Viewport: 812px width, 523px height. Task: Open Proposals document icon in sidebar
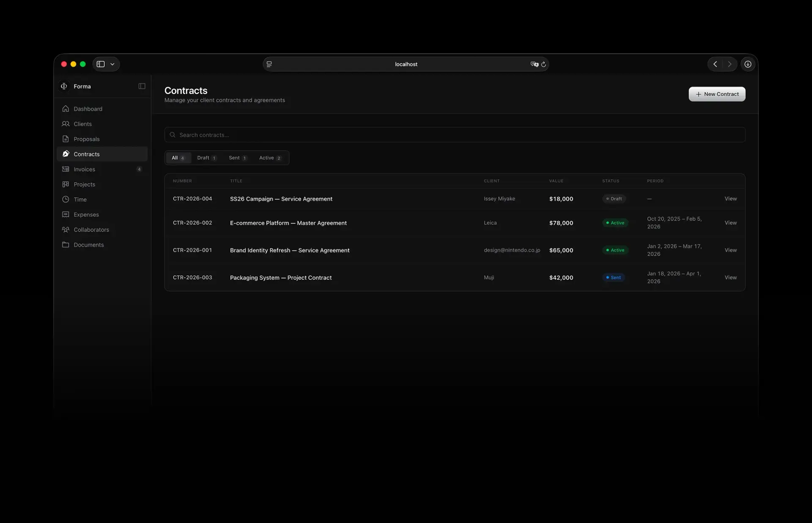(x=66, y=139)
